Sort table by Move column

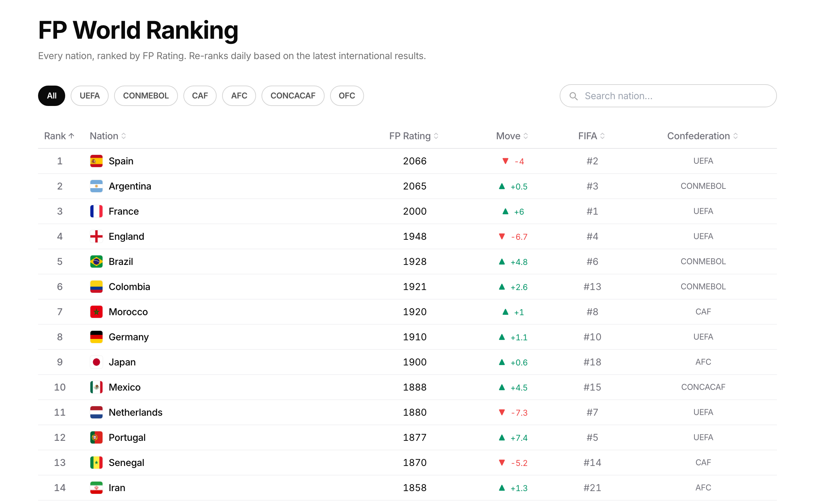tap(512, 136)
